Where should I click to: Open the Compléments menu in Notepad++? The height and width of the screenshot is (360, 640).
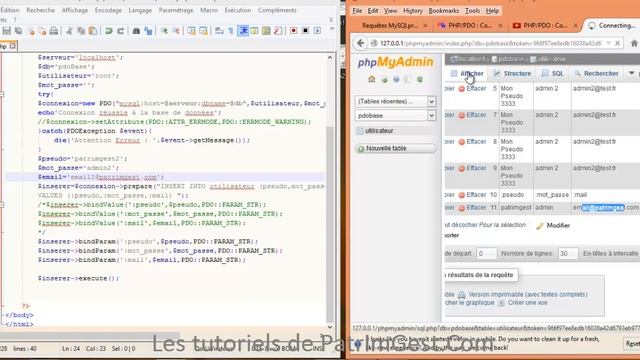pos(277,10)
